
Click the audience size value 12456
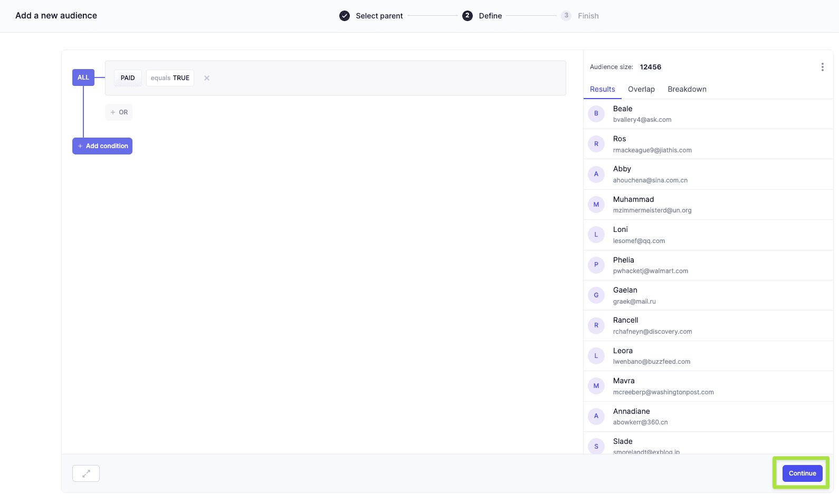651,67
